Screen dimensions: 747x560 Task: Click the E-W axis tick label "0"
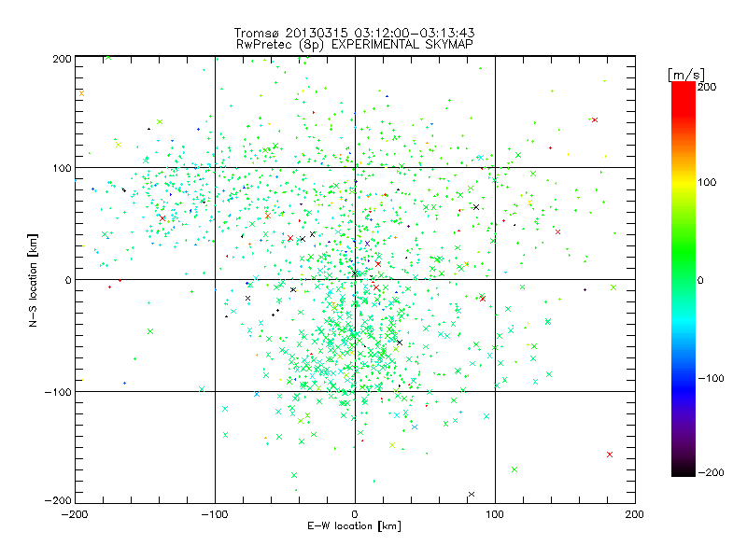tap(355, 514)
